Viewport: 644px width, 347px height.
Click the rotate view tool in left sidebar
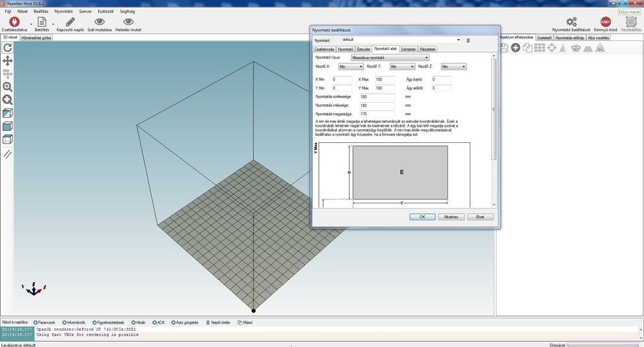(8, 47)
